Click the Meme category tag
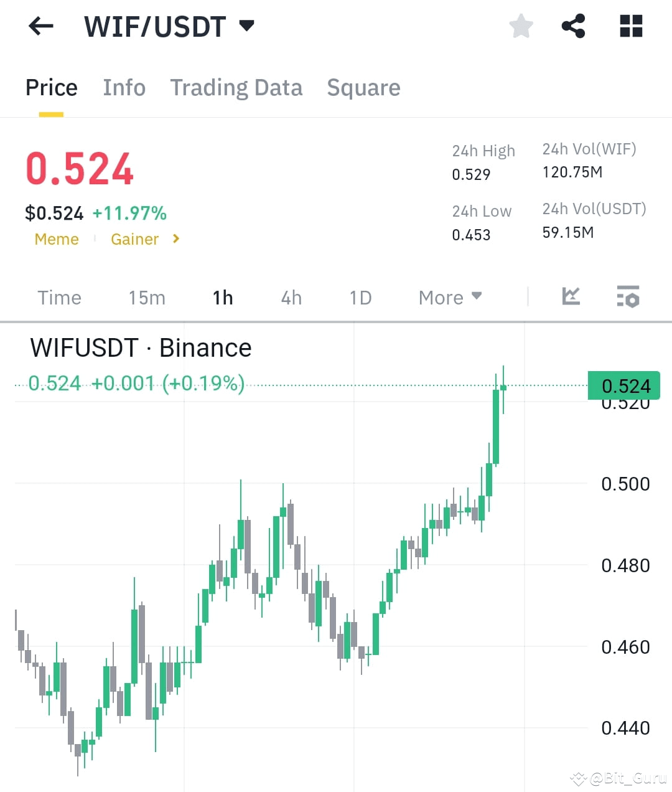This screenshot has width=672, height=792. coord(57,238)
